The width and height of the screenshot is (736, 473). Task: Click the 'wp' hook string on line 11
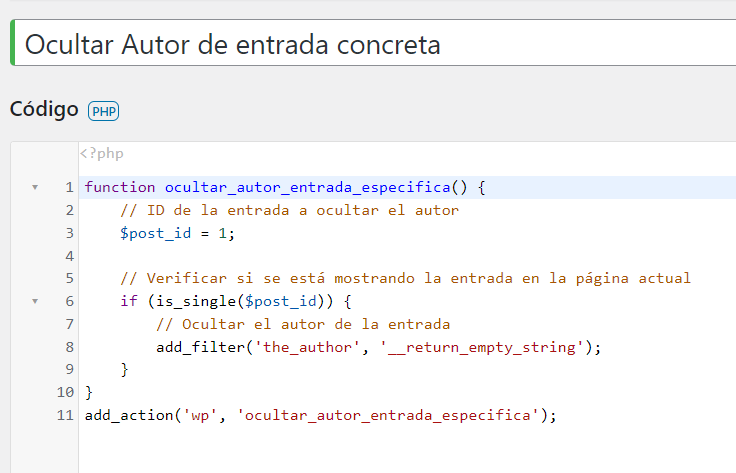[200, 415]
